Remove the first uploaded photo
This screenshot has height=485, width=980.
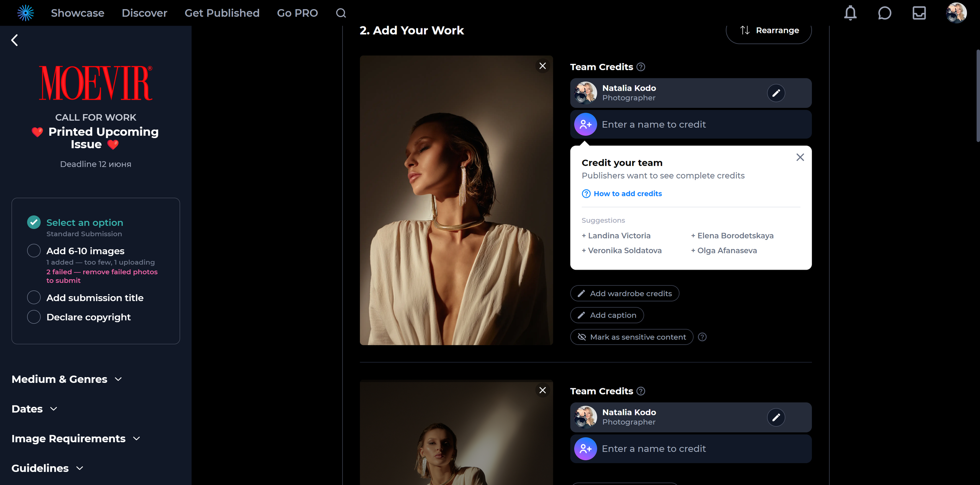(x=542, y=66)
